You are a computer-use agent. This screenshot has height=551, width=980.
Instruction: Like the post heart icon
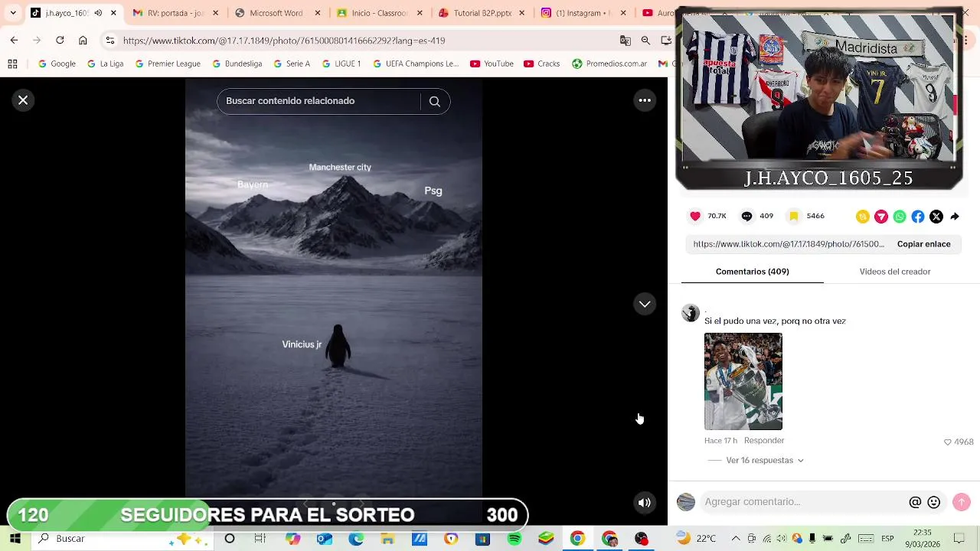point(695,217)
